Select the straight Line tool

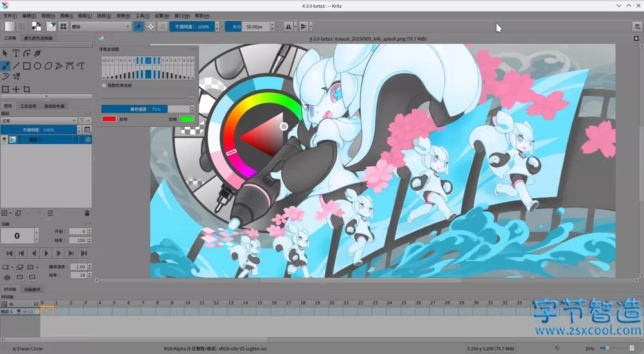[16, 65]
